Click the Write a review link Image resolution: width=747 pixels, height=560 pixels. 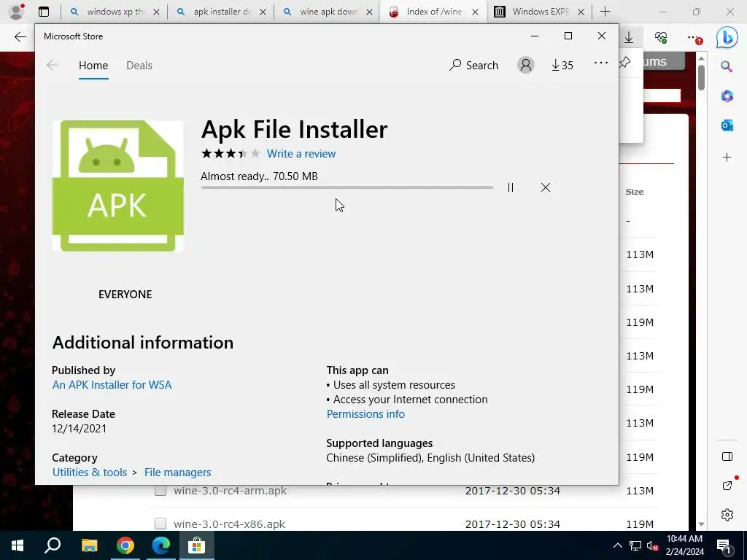(301, 154)
